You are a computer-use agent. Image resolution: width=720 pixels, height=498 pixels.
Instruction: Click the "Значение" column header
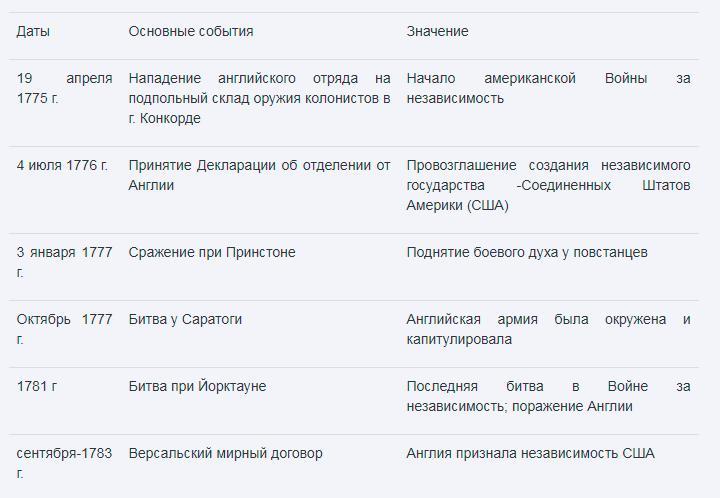pyautogui.click(x=437, y=31)
